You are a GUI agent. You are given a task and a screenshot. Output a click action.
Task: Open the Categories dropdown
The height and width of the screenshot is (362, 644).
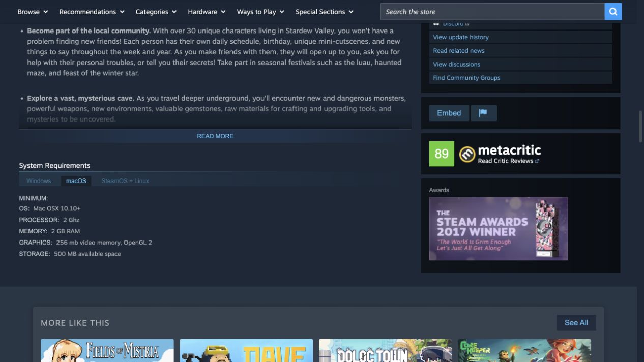tap(156, 12)
